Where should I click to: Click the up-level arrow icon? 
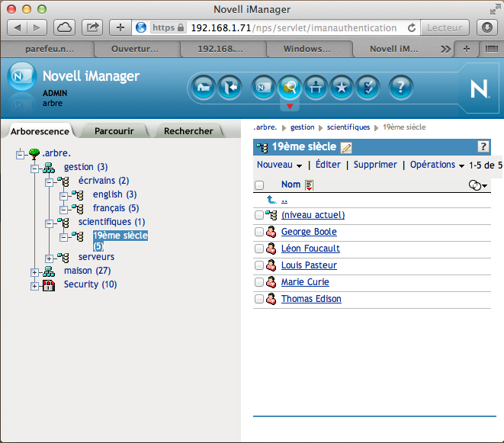(271, 200)
